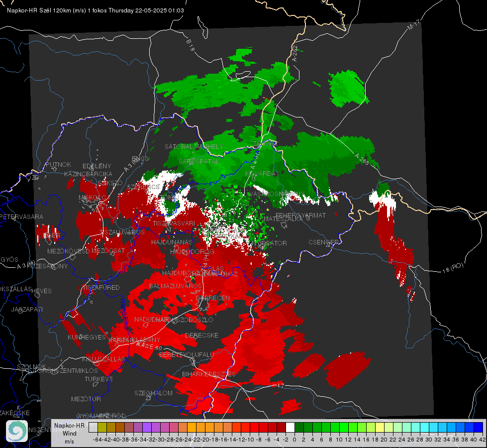This screenshot has height=448, width=487.
Task: Select the purple swatch above -34 in the legend
Action: [147, 427]
